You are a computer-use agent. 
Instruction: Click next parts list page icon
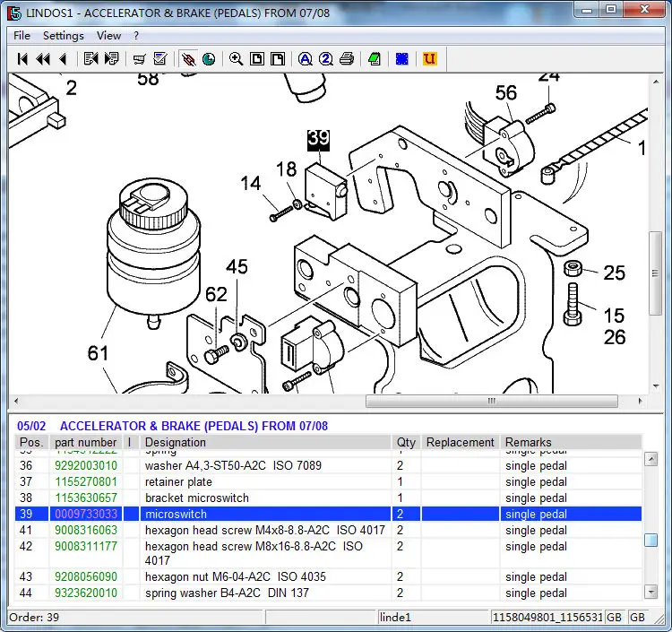pyautogui.click(x=111, y=59)
